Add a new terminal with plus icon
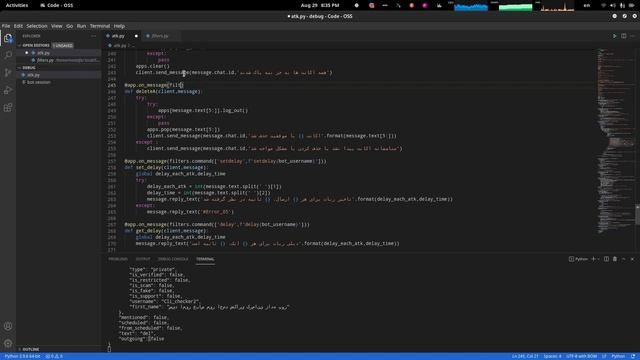This screenshot has height=360, width=640. coord(593,259)
